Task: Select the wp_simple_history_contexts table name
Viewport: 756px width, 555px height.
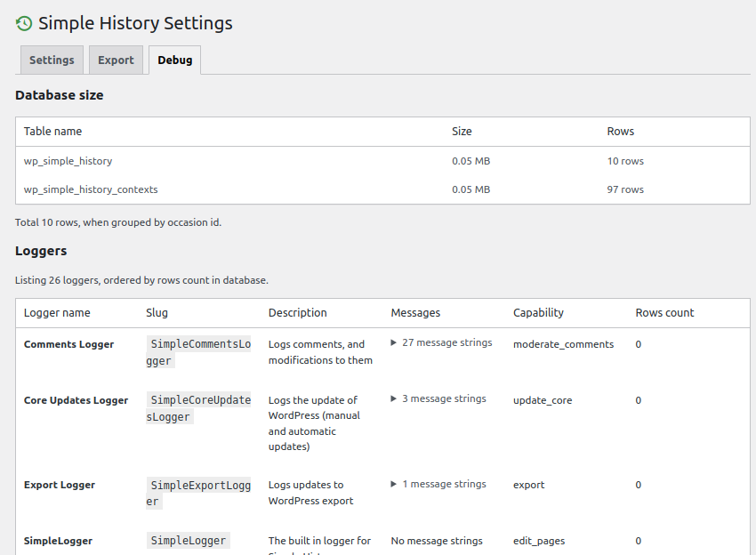Action: tap(91, 189)
